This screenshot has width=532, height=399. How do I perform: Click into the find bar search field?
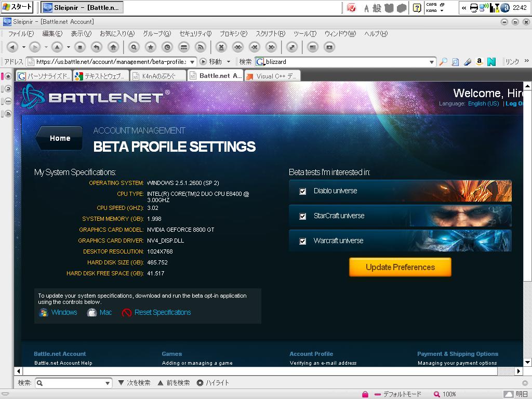pos(73,383)
